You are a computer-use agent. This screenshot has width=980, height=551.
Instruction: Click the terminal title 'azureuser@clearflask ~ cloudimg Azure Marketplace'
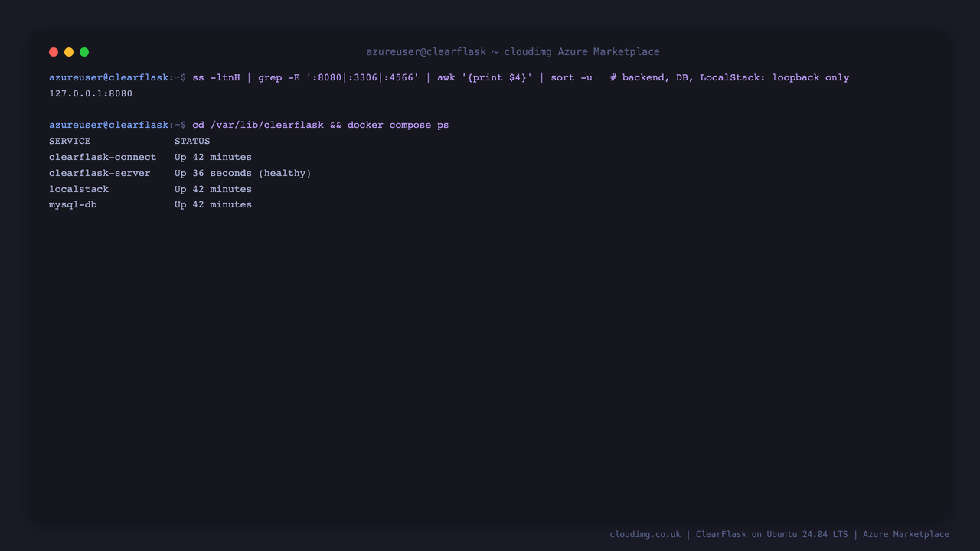(513, 52)
